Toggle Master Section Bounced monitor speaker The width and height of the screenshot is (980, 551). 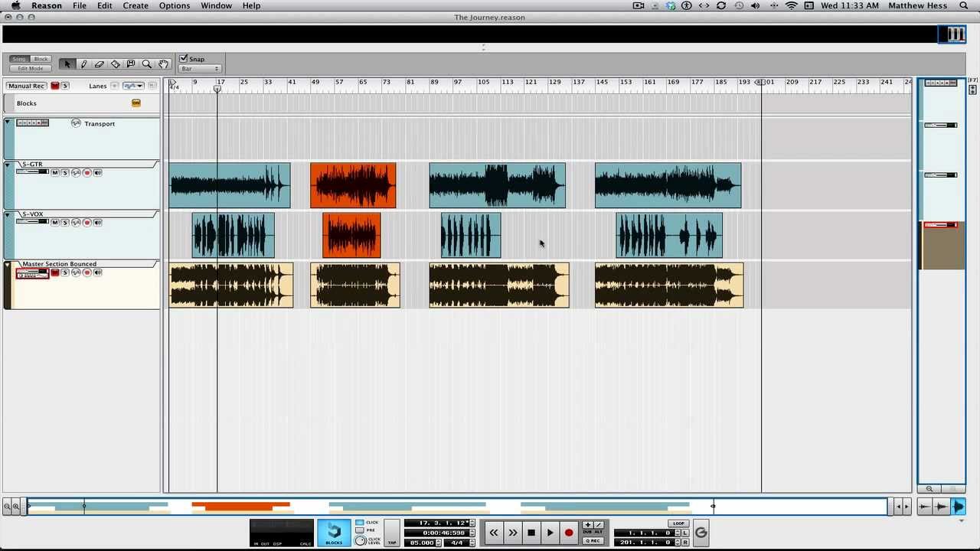point(98,272)
